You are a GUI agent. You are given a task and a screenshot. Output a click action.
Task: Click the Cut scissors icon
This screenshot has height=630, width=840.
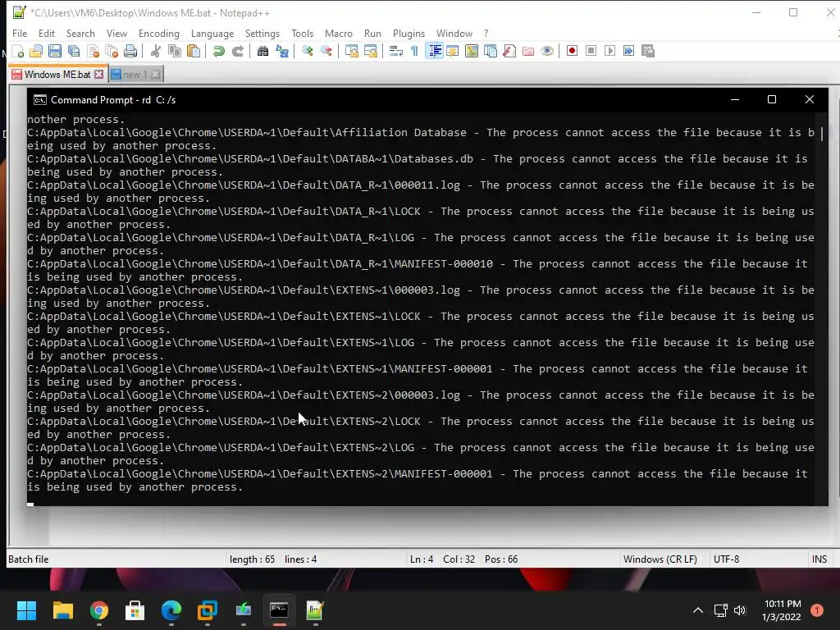156,52
